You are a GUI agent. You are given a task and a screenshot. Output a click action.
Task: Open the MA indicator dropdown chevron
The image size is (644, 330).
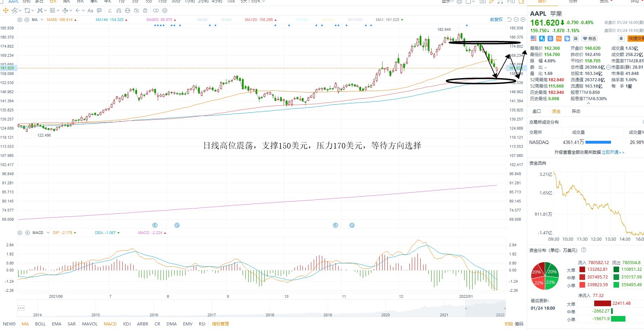coord(42,20)
